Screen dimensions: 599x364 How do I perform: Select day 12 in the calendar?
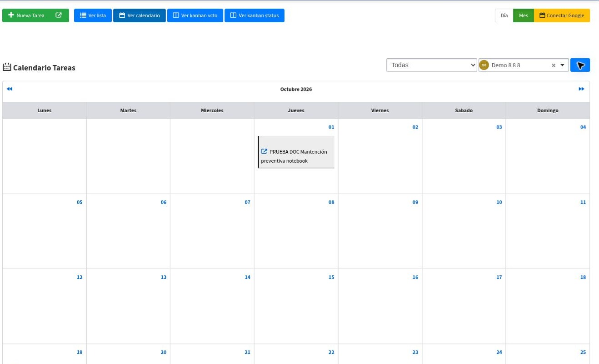tap(80, 277)
